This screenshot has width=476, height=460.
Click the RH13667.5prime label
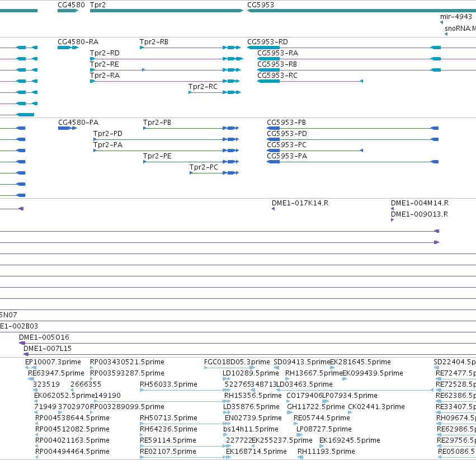click(314, 373)
